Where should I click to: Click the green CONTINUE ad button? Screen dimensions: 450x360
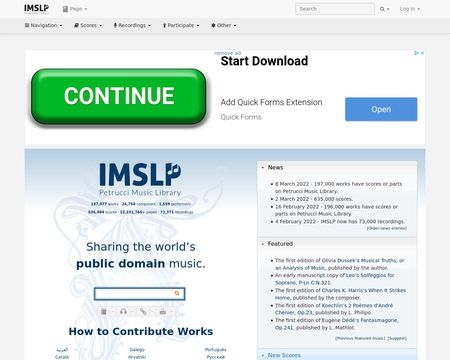(x=119, y=97)
